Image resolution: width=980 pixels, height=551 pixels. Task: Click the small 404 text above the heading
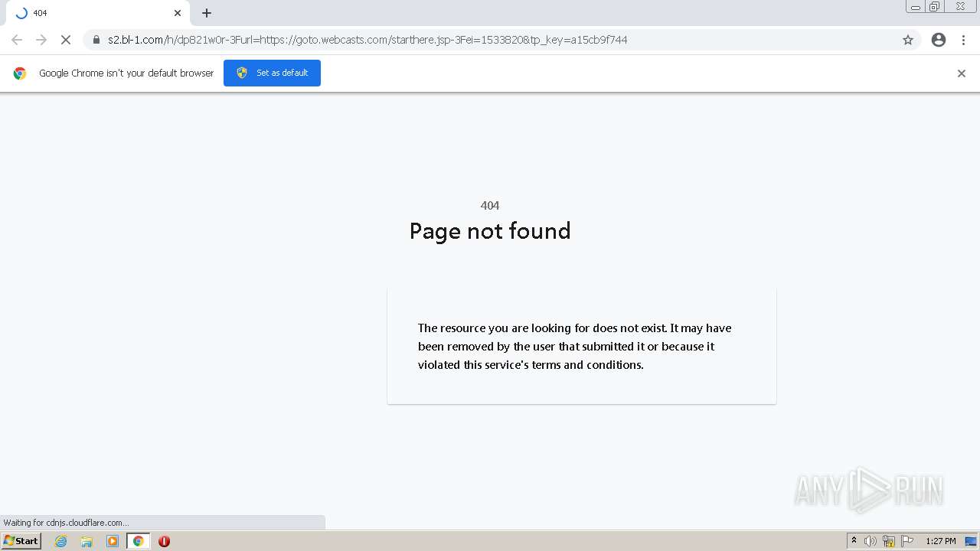[x=490, y=205]
